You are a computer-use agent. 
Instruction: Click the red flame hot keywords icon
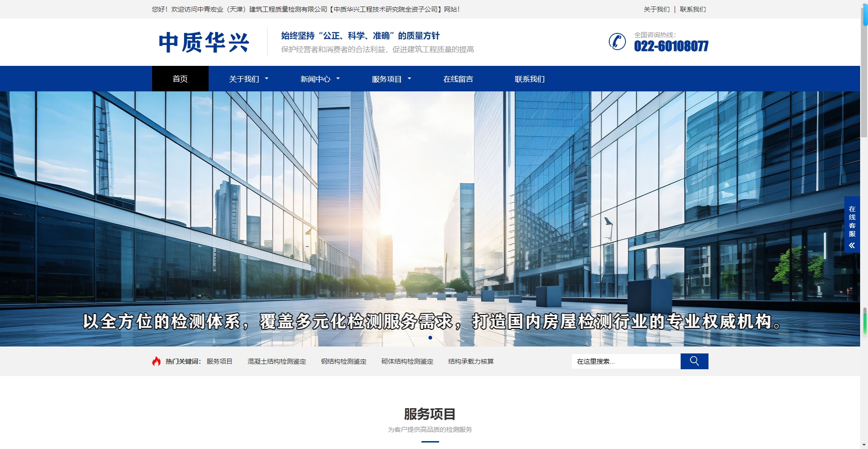click(156, 361)
